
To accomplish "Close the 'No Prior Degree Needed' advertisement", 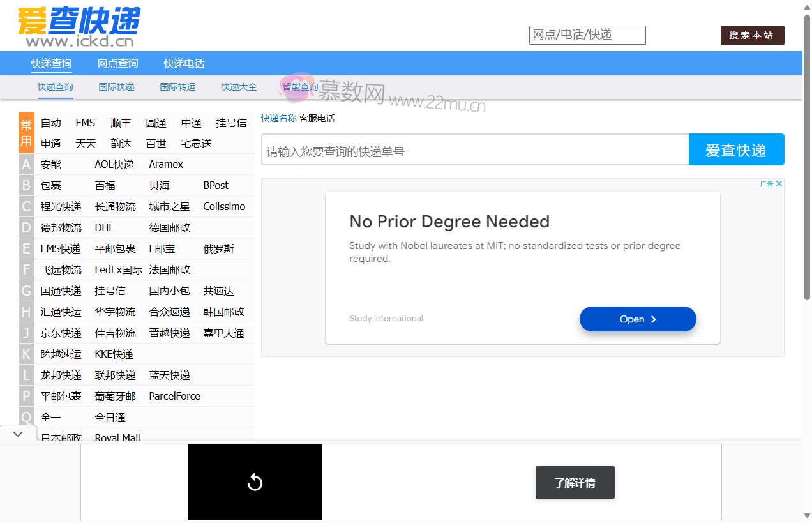I will pyautogui.click(x=778, y=183).
